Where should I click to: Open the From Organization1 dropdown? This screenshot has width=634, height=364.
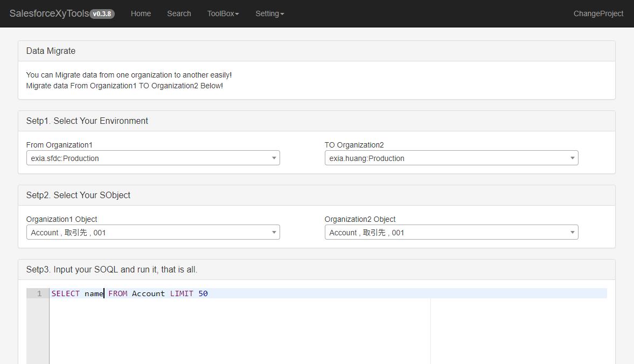pyautogui.click(x=153, y=158)
